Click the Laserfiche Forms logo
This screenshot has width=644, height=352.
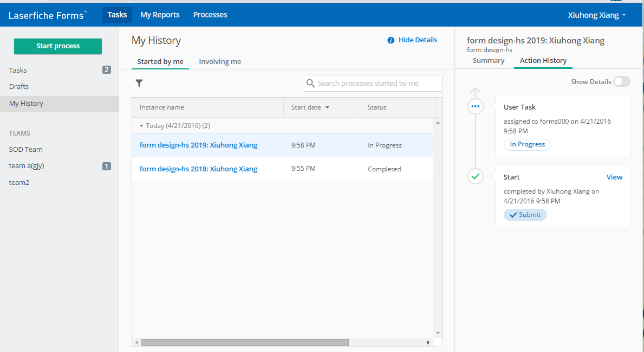coord(48,15)
